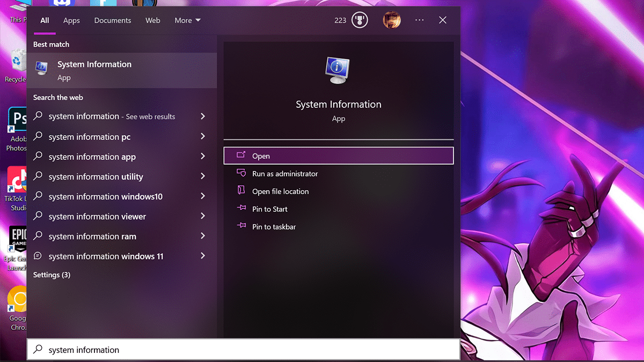Viewport: 644px width, 362px height.
Task: Expand arrow for system information ram
Action: click(x=203, y=237)
